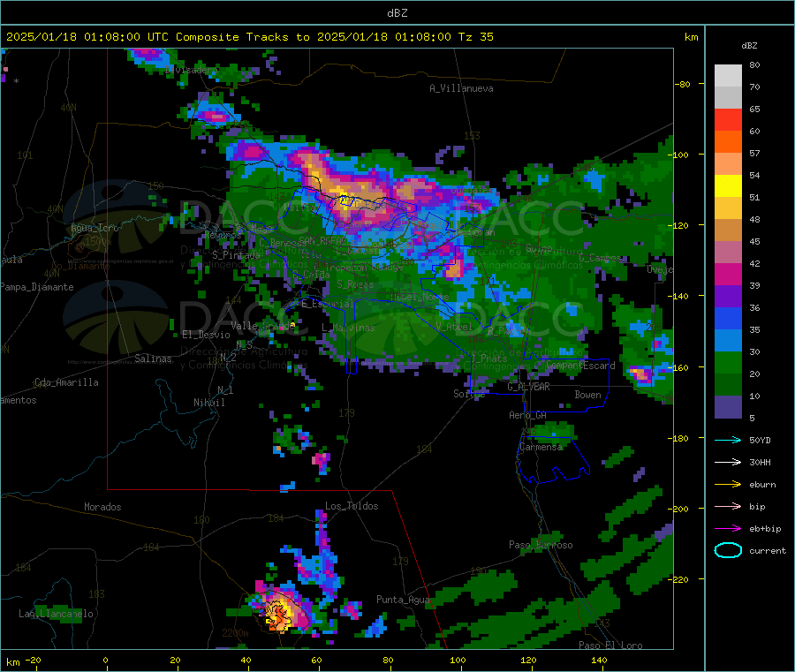Click the cyan 50YD arrow legend symbol
This screenshot has height=672, width=795.
click(x=728, y=440)
